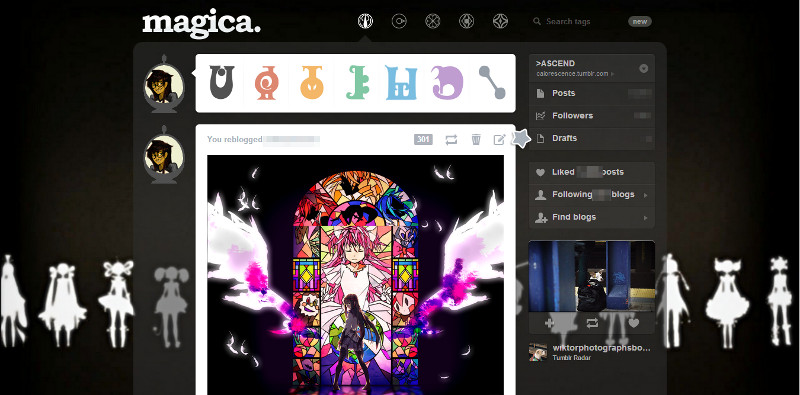The width and height of the screenshot is (800, 395).
Task: Click the star icon beside the post
Action: pyautogui.click(x=520, y=138)
